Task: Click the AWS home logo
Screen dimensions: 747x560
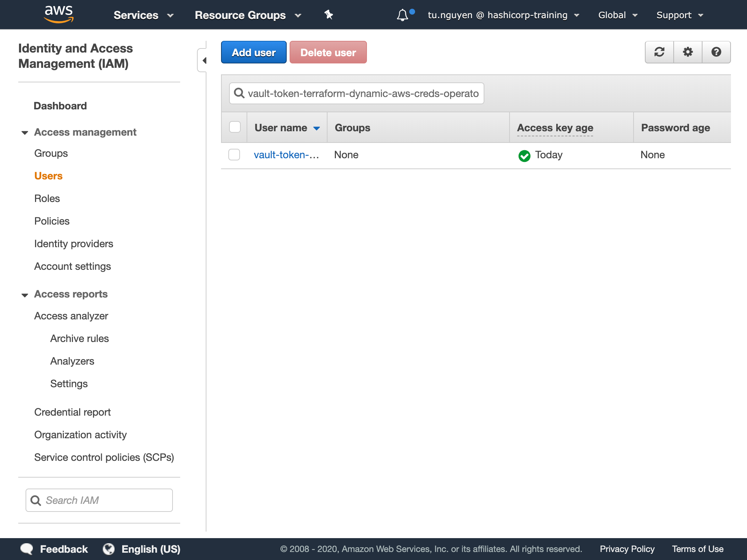Action: coord(59,14)
